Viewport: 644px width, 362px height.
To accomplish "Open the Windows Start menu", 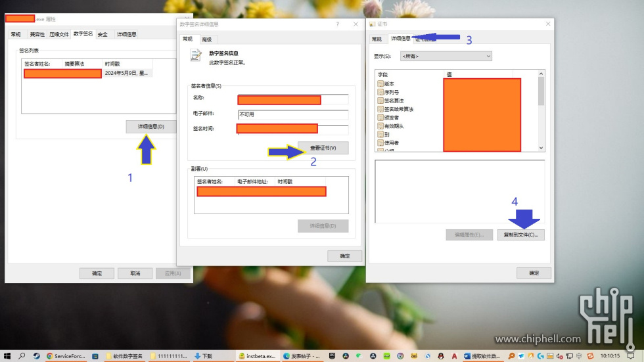I will (7, 356).
